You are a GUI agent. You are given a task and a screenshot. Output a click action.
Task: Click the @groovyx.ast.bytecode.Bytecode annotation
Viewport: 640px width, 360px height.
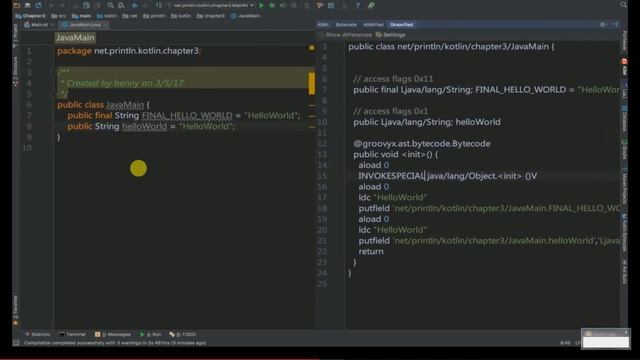(x=422, y=144)
